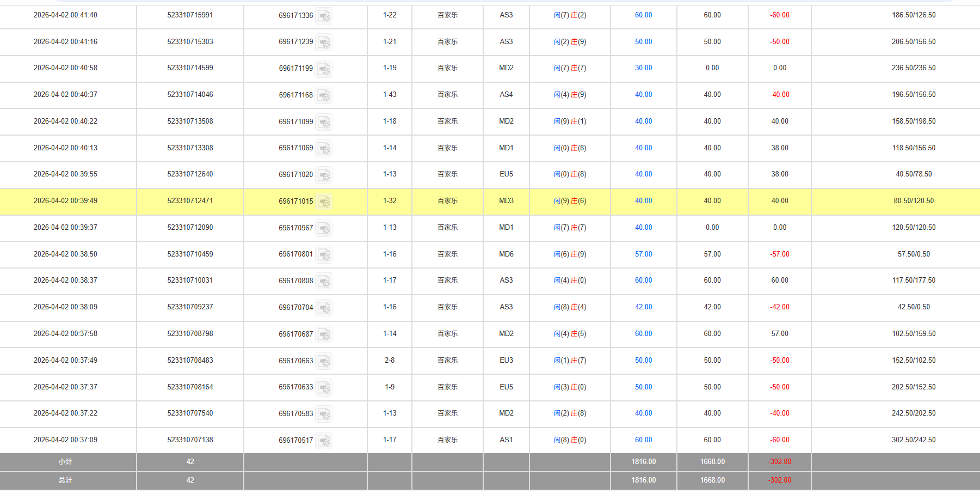Viewport: 980px width, 500px height.
Task: Select the 00:38:50 record's timestamp
Action: point(65,254)
